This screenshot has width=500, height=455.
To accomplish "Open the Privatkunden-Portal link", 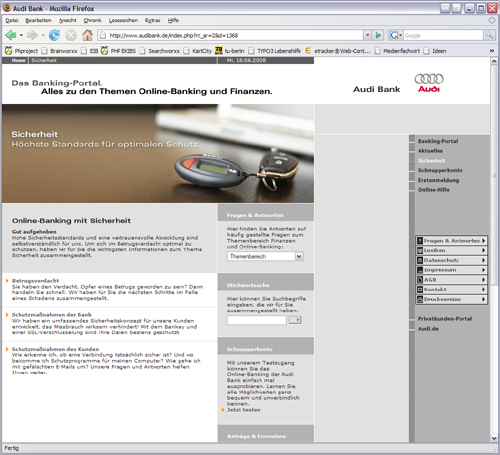I will pos(445,319).
